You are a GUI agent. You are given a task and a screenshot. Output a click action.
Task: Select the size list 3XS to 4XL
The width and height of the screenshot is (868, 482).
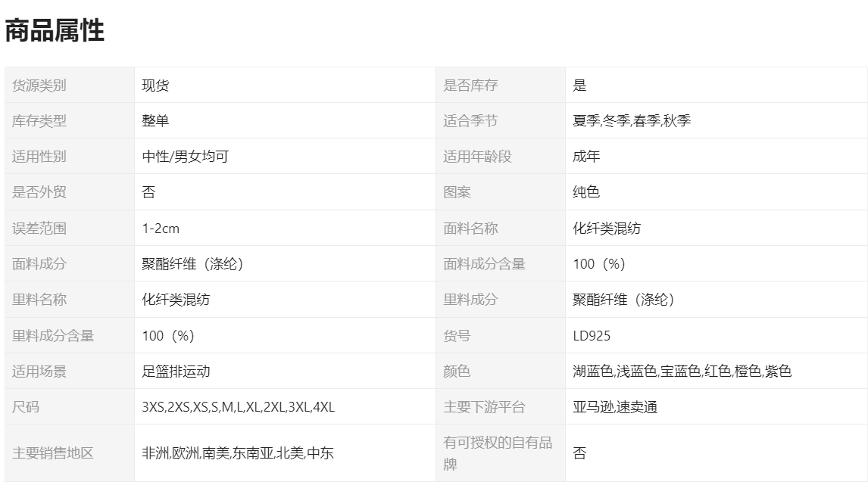click(238, 407)
